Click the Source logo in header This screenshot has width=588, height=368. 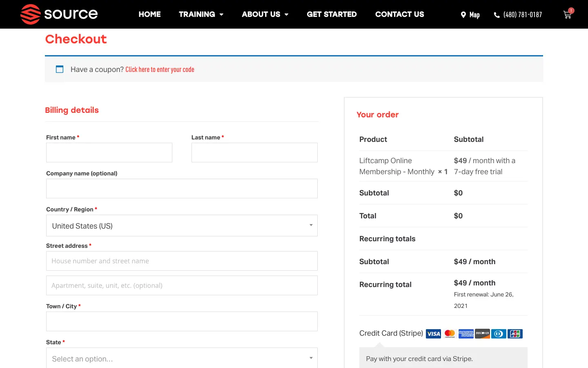[59, 14]
